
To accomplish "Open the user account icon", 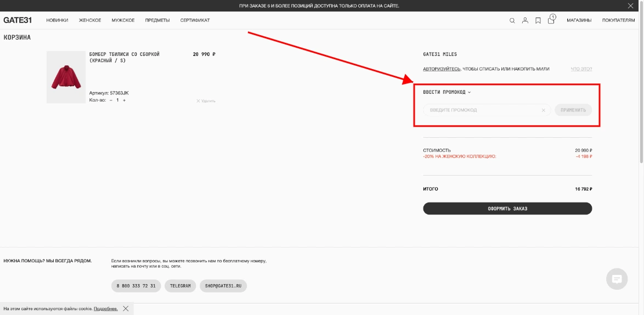I will click(x=525, y=20).
